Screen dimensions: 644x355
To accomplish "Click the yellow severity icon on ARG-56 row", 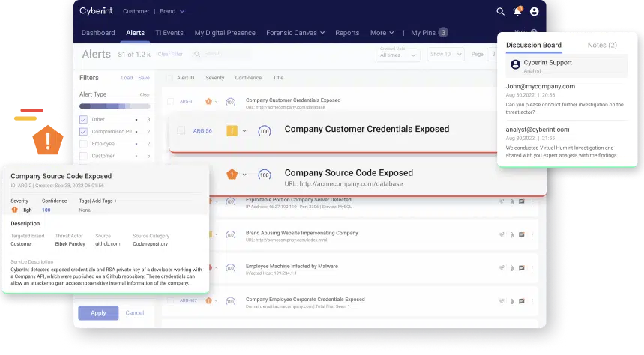I will [232, 131].
